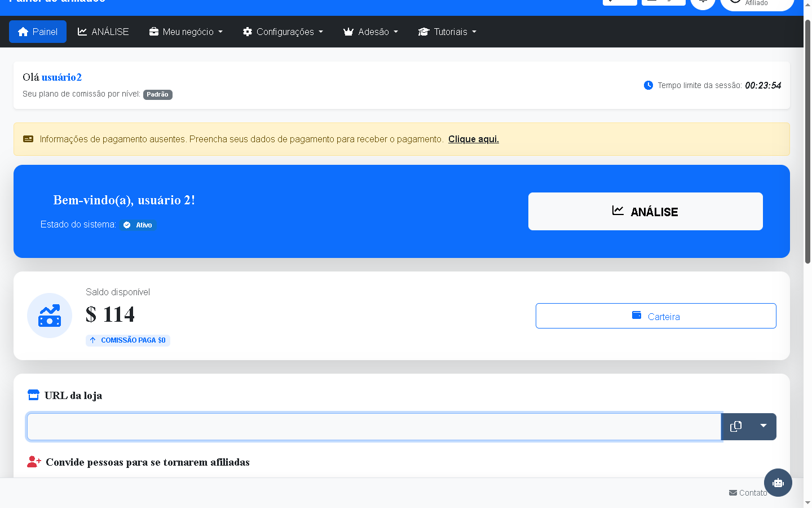Click the session time clock icon
The height and width of the screenshot is (508, 812).
click(x=648, y=85)
